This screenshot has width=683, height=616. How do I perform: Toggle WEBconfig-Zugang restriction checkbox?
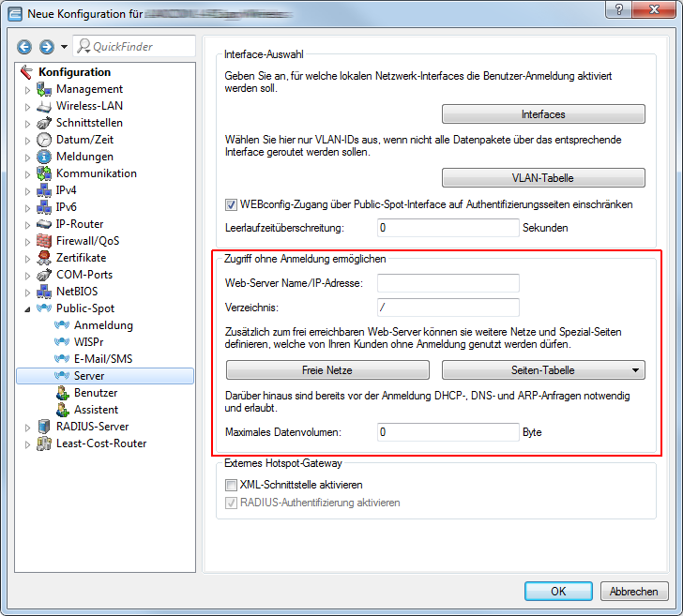pos(231,204)
